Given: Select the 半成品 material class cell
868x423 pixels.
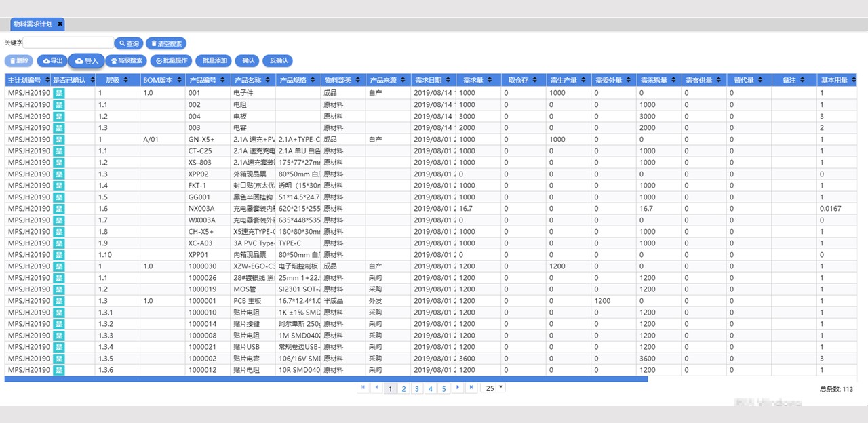Looking at the screenshot, I should (343, 301).
